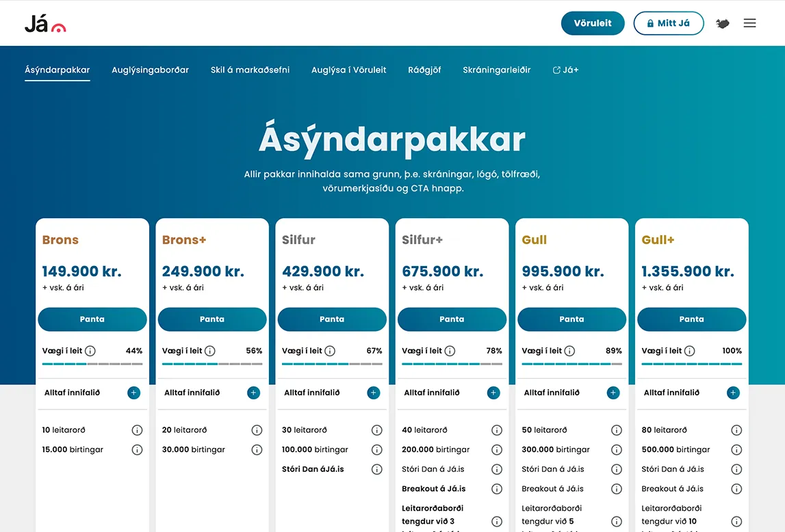Show info for 500.000 birtingar
Screen dimensions: 785x532
[736, 449]
